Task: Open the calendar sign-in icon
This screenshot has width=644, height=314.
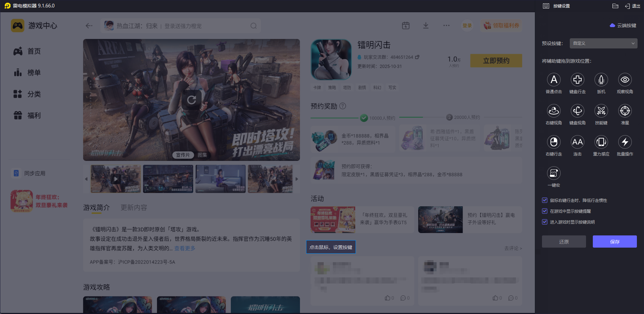Action: click(406, 26)
